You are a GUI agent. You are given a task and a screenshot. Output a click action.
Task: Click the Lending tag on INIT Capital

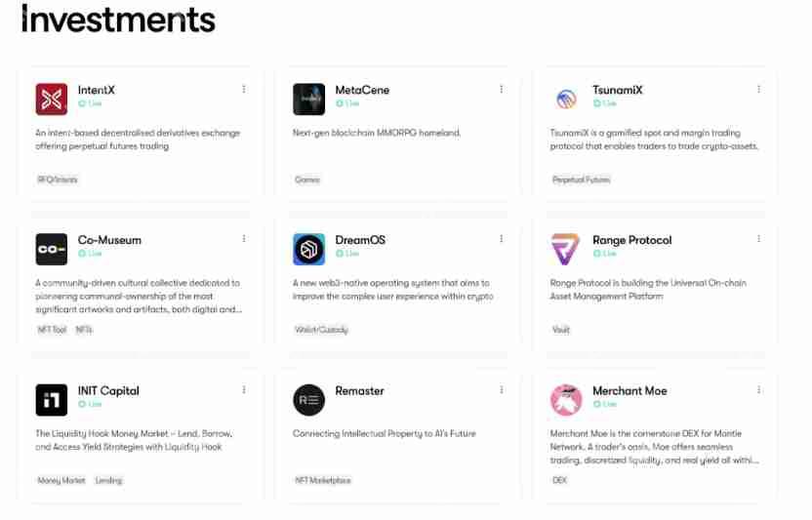(108, 480)
